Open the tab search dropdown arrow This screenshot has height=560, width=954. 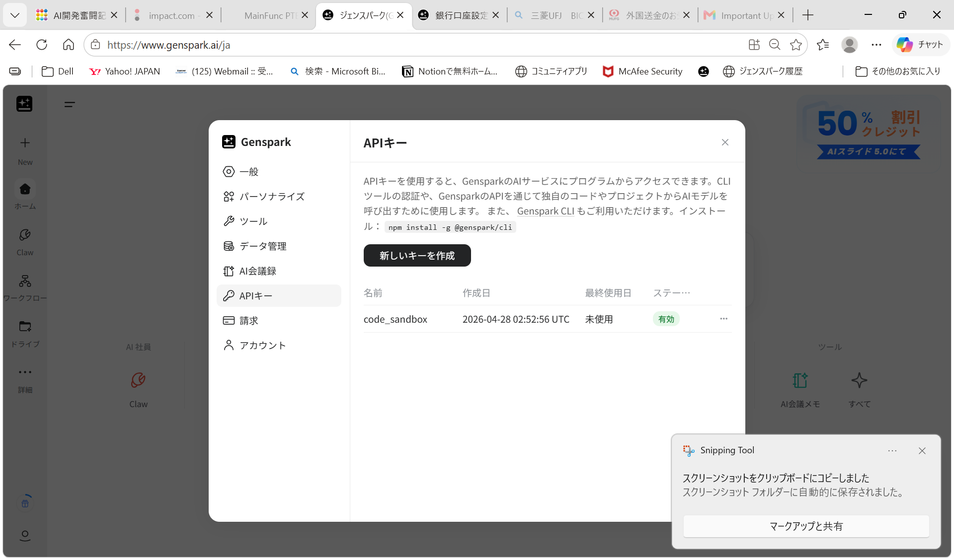pyautogui.click(x=15, y=15)
